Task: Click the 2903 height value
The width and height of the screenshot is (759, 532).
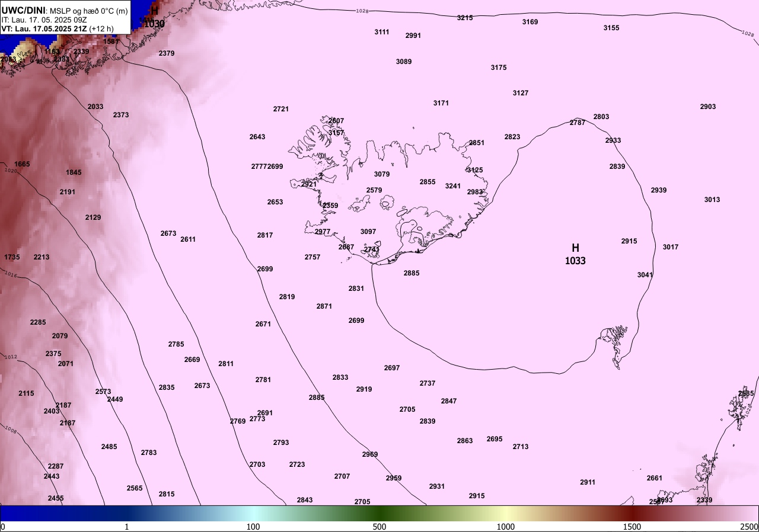Action: (x=708, y=107)
